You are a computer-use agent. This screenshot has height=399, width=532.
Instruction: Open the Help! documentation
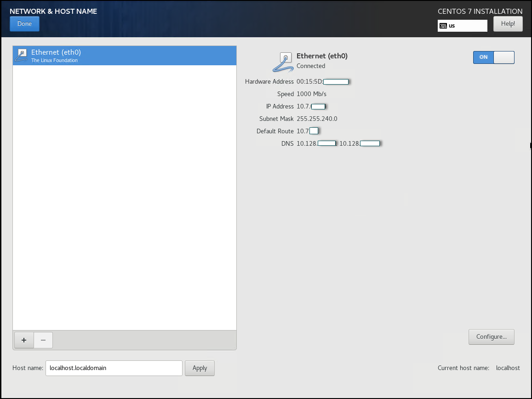(508, 24)
